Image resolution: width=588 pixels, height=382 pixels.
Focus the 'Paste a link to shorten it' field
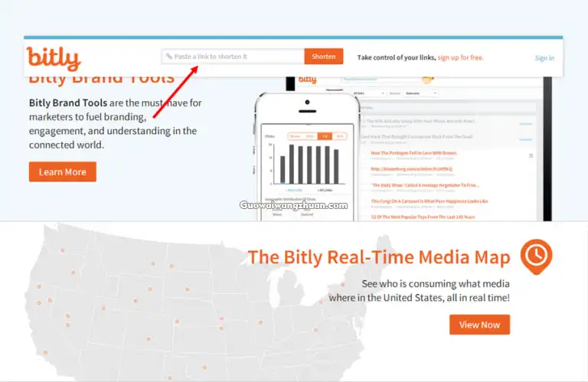pyautogui.click(x=233, y=56)
